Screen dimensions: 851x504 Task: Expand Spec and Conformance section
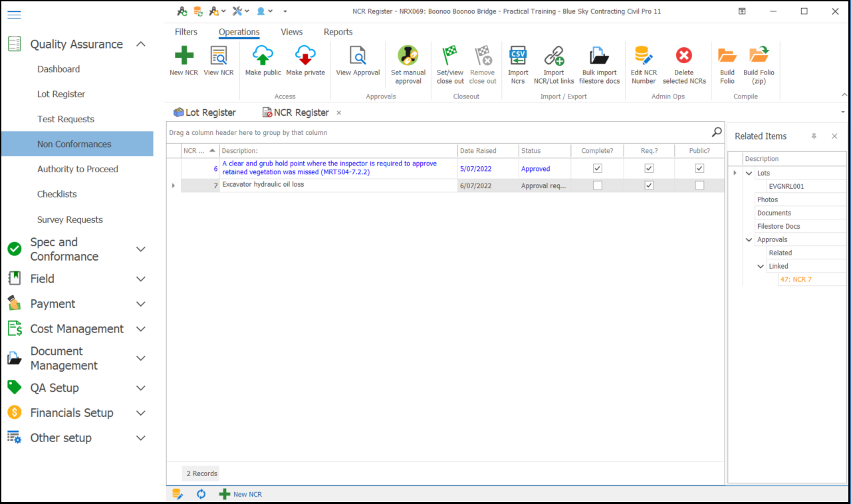point(140,249)
